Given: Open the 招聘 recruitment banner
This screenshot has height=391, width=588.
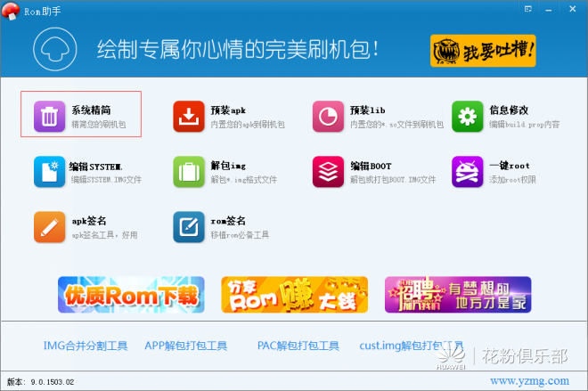Looking at the screenshot, I should click(458, 295).
